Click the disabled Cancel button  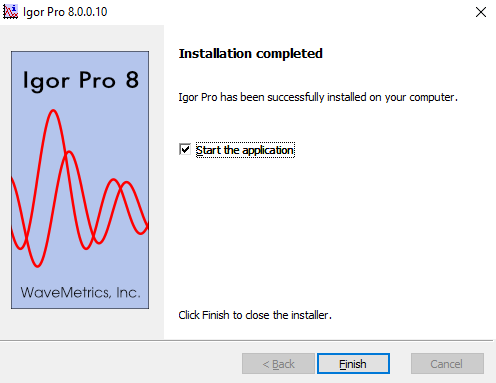coord(447,364)
